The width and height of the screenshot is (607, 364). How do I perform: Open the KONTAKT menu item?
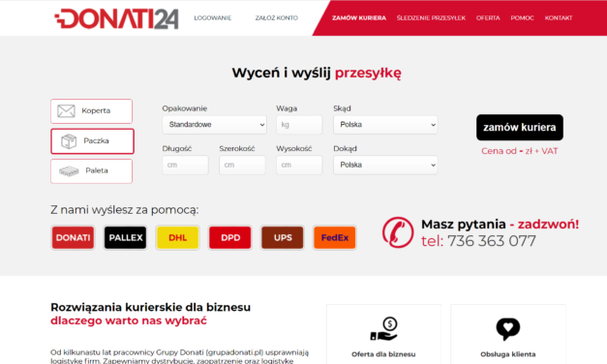coord(559,17)
